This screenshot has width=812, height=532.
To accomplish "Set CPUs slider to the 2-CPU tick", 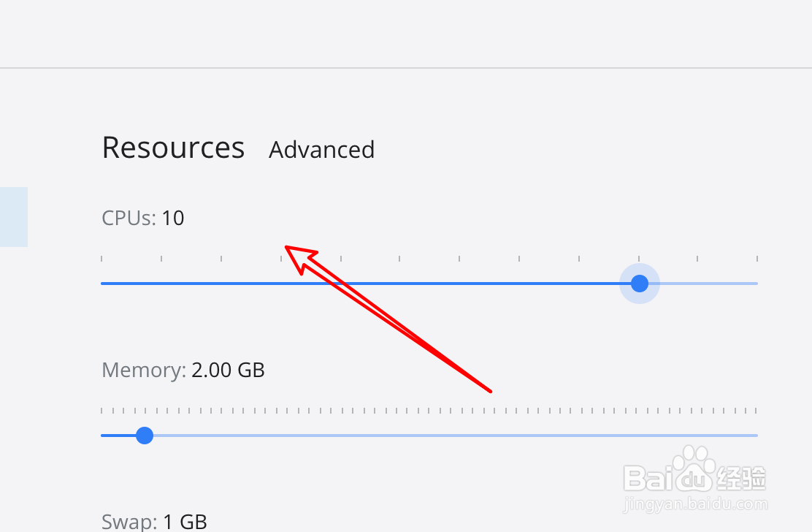I will tap(161, 283).
